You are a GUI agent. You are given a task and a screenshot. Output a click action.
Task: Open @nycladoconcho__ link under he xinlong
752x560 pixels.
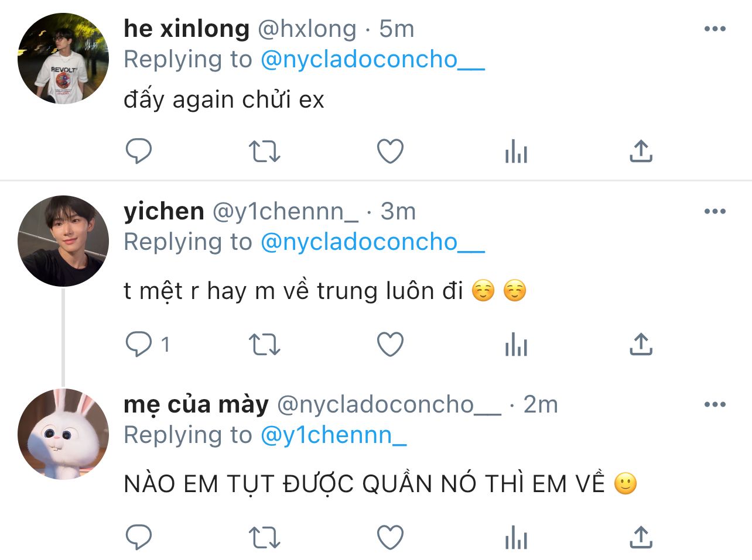[x=372, y=60]
